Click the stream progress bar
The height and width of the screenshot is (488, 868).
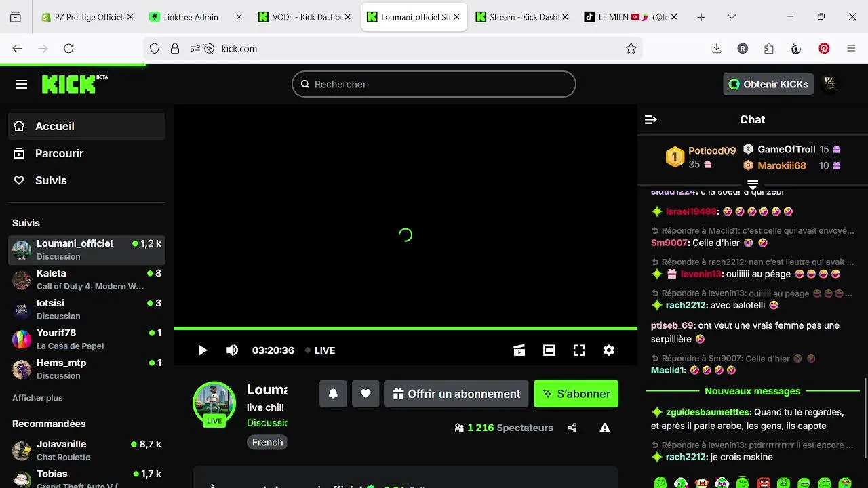406,329
